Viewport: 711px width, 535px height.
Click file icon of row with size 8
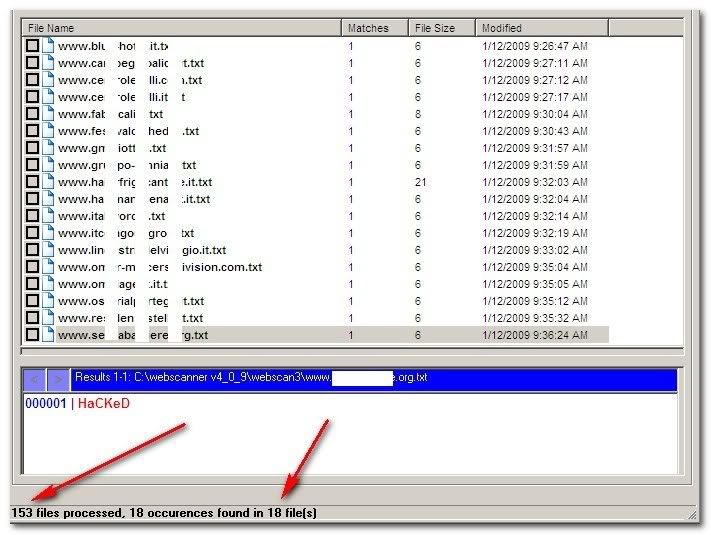coord(48,114)
